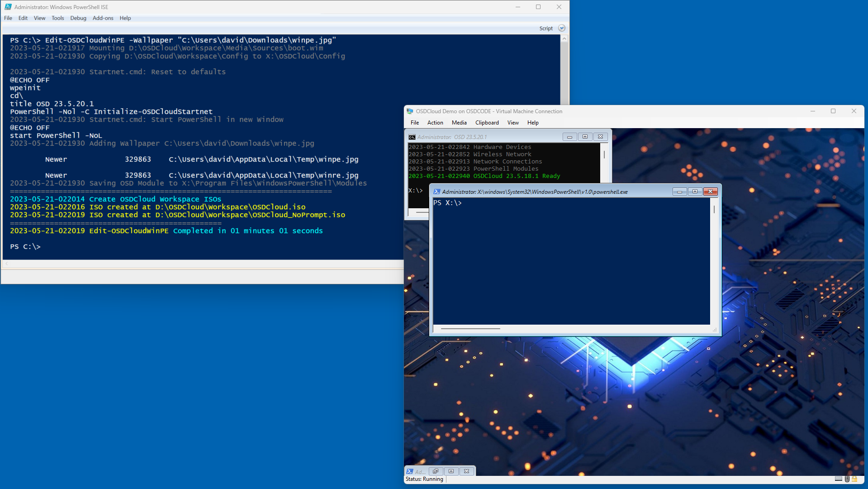Click the Virtual Machine Connection title icon
Screen dimensions: 868x489
[x=410, y=111]
